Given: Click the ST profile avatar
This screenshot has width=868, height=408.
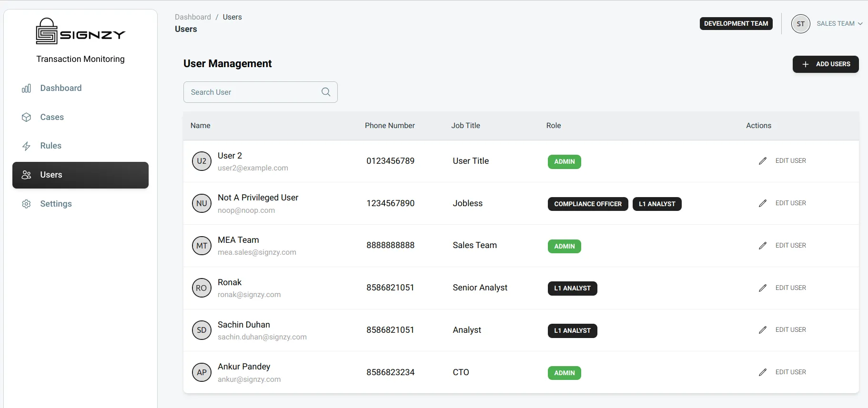Looking at the screenshot, I should point(800,24).
